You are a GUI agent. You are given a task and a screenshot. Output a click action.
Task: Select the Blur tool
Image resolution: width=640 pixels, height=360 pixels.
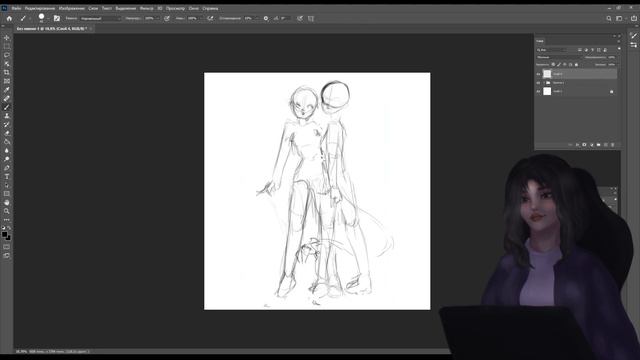coord(7,151)
